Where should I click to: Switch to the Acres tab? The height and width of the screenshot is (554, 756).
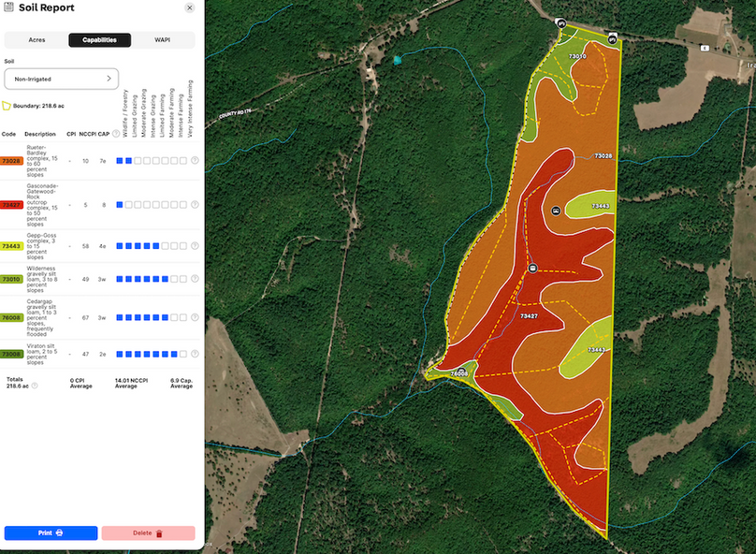[36, 40]
